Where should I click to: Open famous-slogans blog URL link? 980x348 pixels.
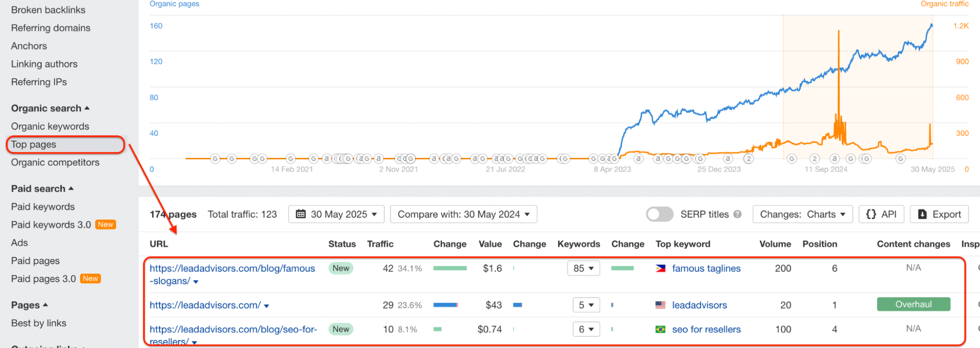point(232,274)
